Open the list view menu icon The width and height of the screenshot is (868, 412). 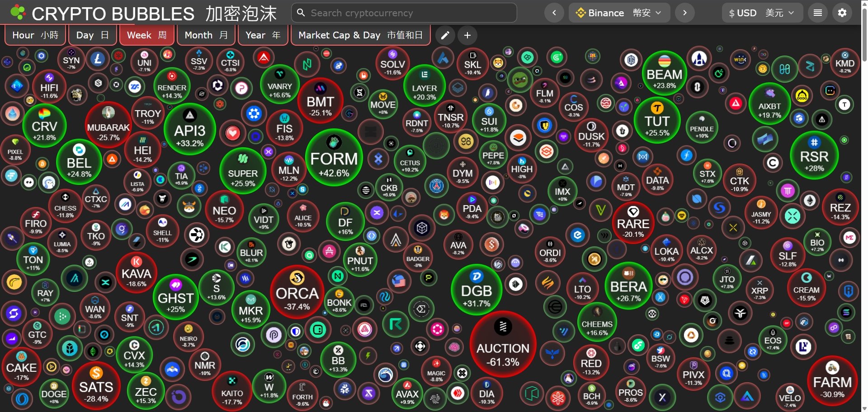point(817,13)
